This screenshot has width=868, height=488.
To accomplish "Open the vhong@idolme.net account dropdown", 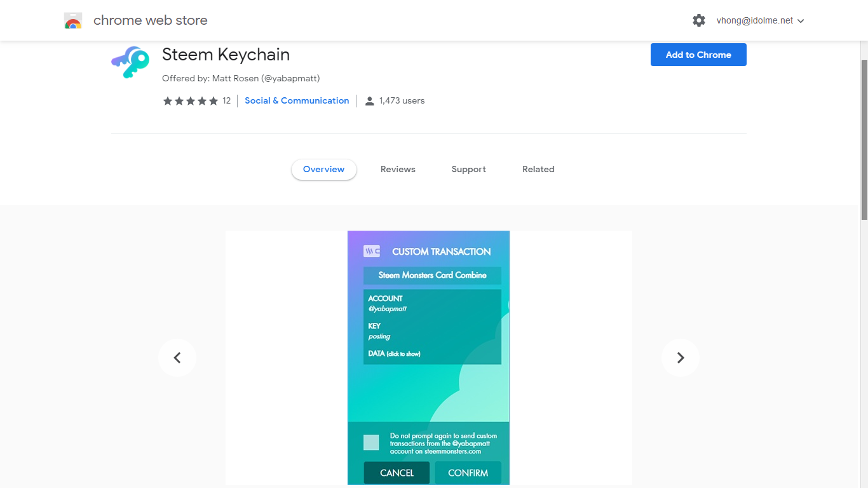I will [x=761, y=20].
